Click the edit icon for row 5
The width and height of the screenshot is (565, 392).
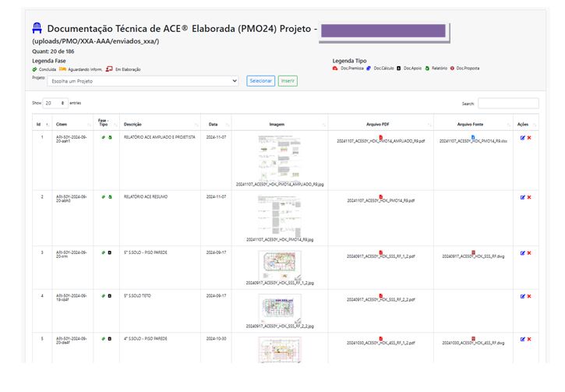point(522,339)
